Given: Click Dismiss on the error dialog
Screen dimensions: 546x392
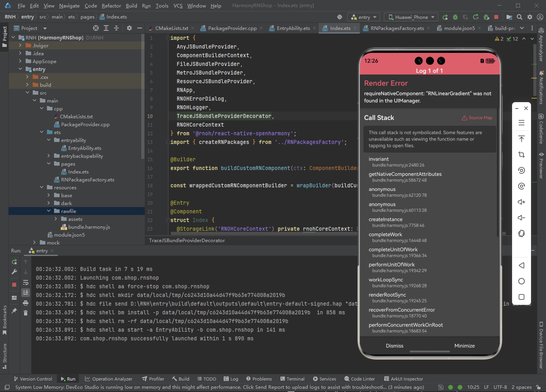Looking at the screenshot, I should (394, 345).
